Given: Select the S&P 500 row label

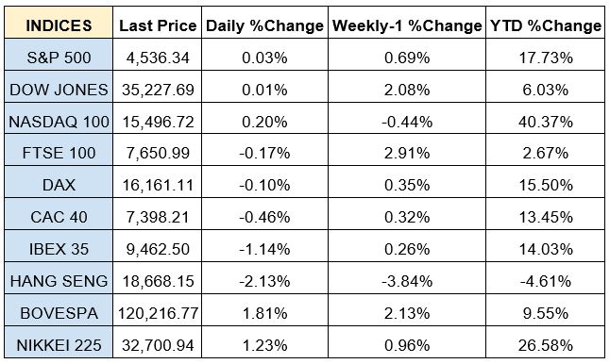Looking at the screenshot, I should click(59, 58).
